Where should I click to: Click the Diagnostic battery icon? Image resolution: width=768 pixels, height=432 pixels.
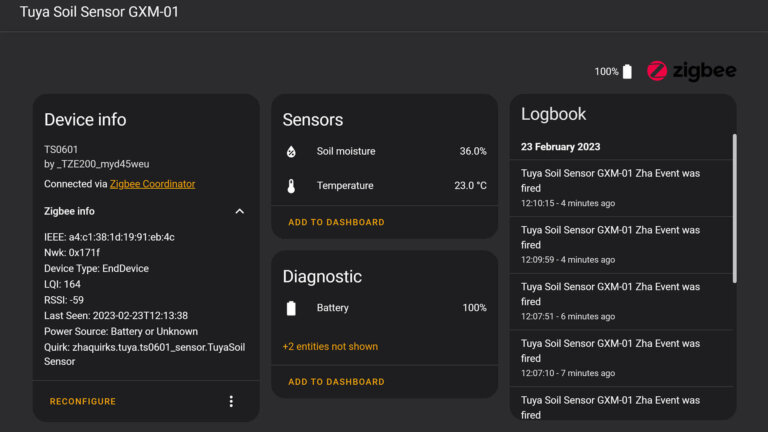[x=291, y=308]
